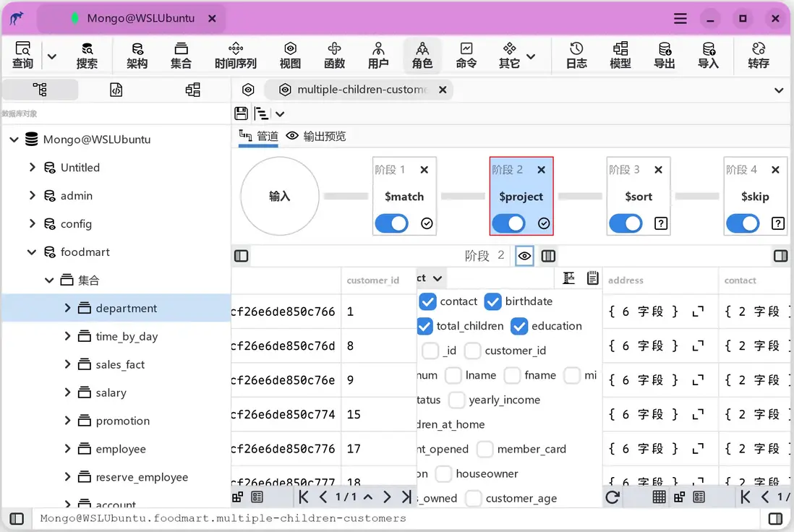Remove 阶段 1 using its close button
The height and width of the screenshot is (532, 794).
424,169
